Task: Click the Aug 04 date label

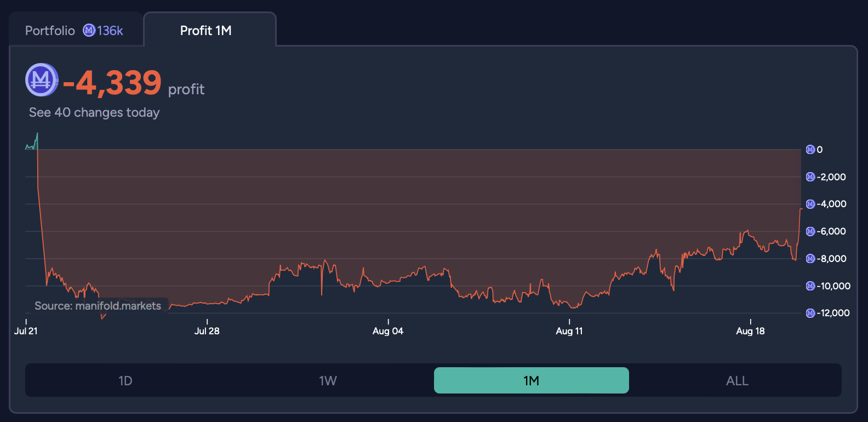Action: point(388,331)
